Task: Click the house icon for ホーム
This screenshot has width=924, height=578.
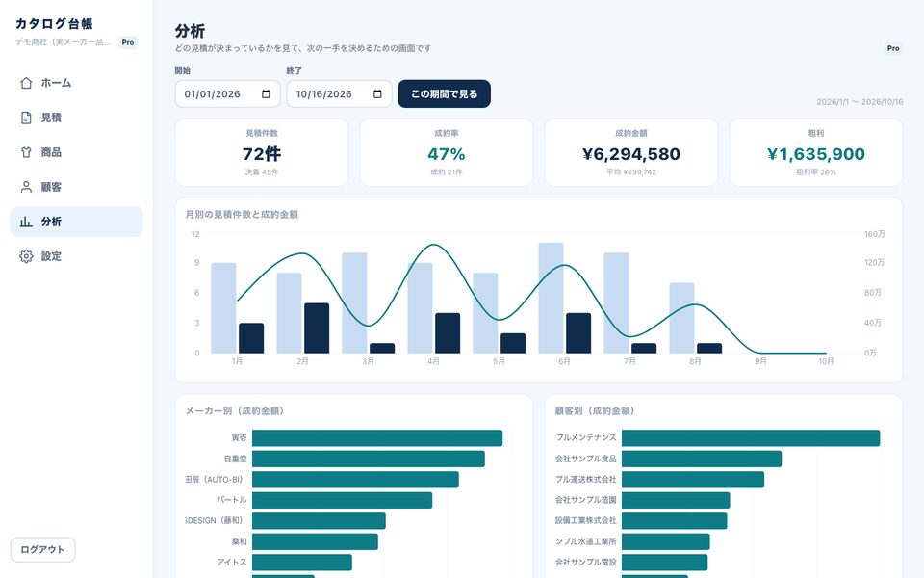Action: click(26, 83)
